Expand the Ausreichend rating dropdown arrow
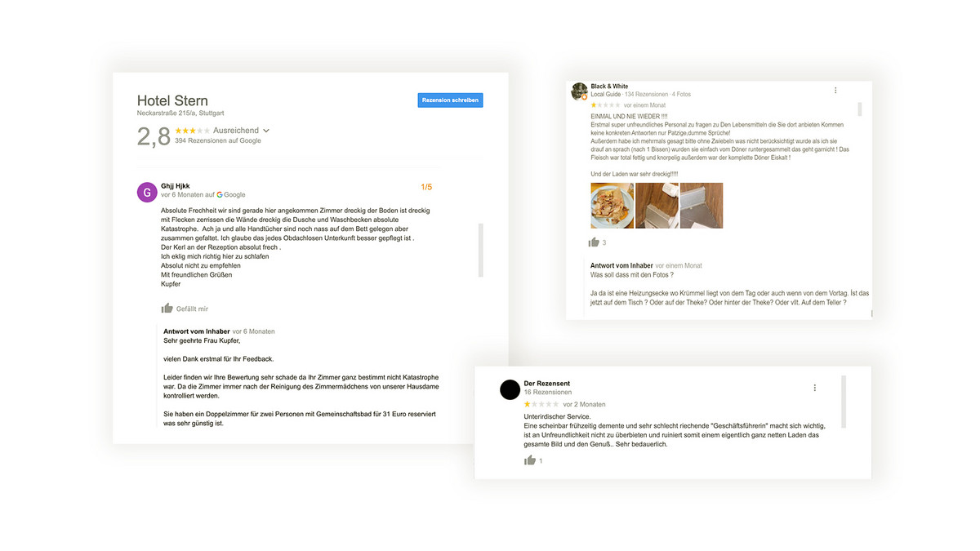The width and height of the screenshot is (980, 551). 266,131
